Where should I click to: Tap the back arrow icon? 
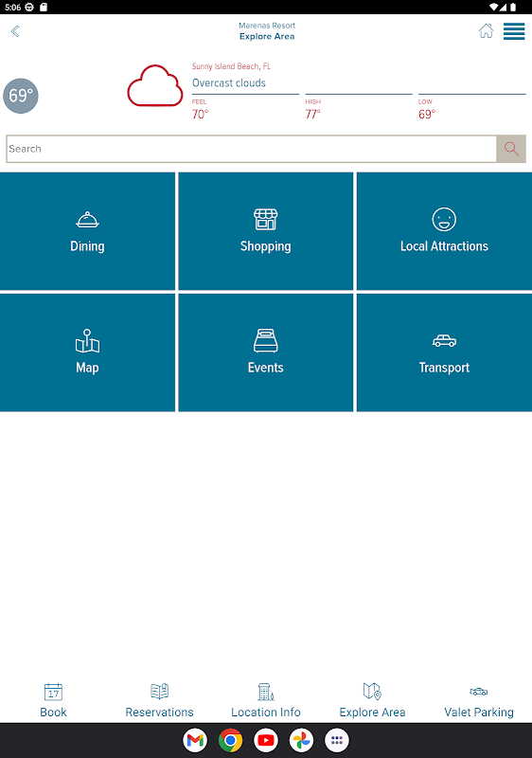(15, 31)
